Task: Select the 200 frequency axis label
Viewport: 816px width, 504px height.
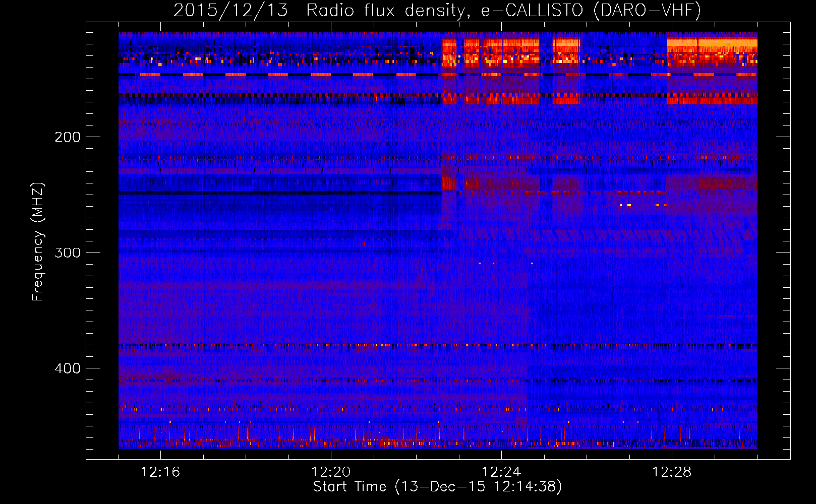Action: pyautogui.click(x=68, y=137)
